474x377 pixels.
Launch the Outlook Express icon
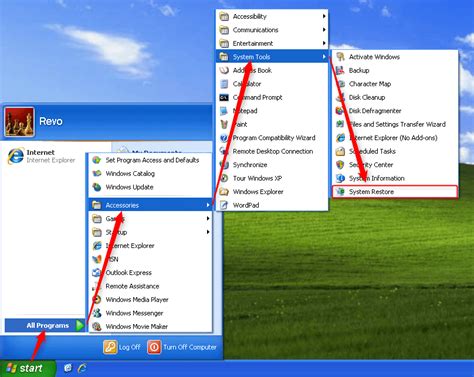[x=97, y=273]
